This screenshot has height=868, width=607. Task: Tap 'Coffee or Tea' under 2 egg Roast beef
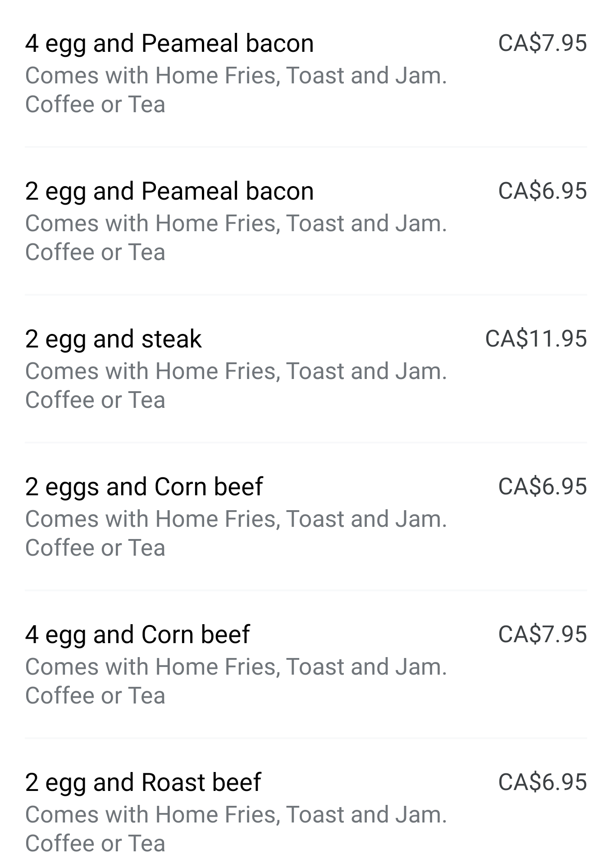pyautogui.click(x=95, y=844)
